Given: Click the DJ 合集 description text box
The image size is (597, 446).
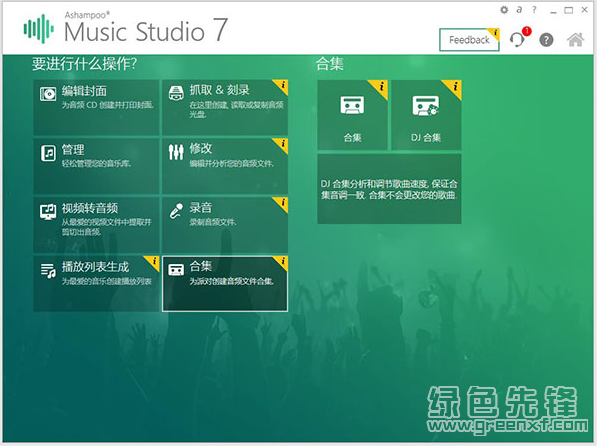Looking at the screenshot, I should [x=389, y=189].
